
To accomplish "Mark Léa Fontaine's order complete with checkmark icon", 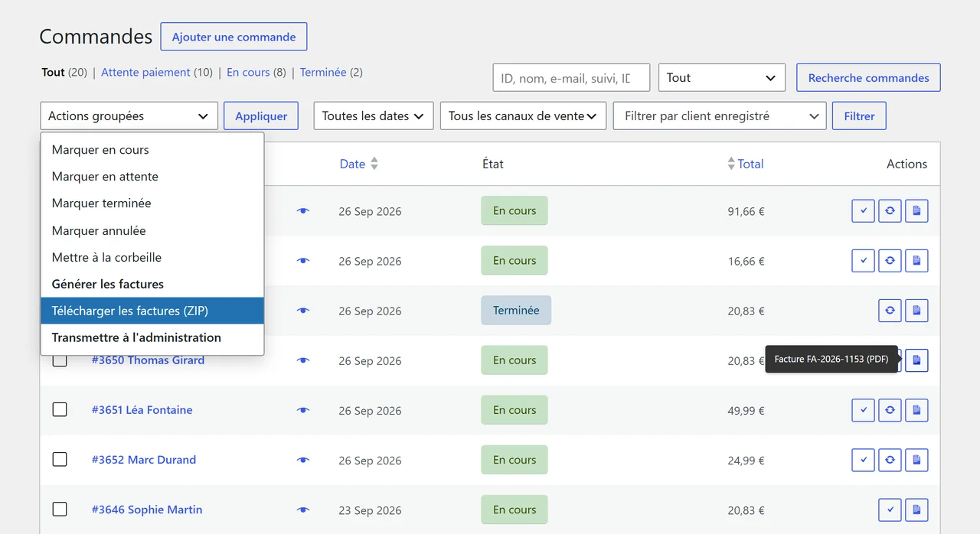I will coord(863,410).
